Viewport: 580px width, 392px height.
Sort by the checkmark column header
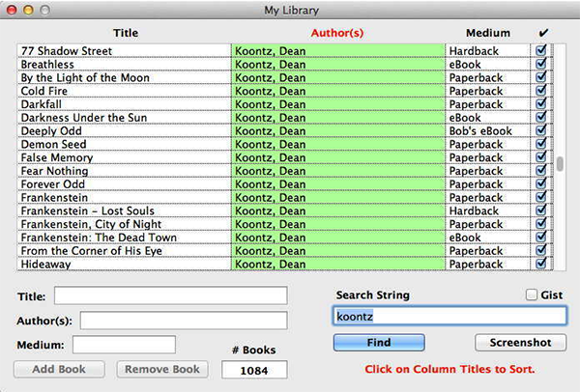click(541, 33)
